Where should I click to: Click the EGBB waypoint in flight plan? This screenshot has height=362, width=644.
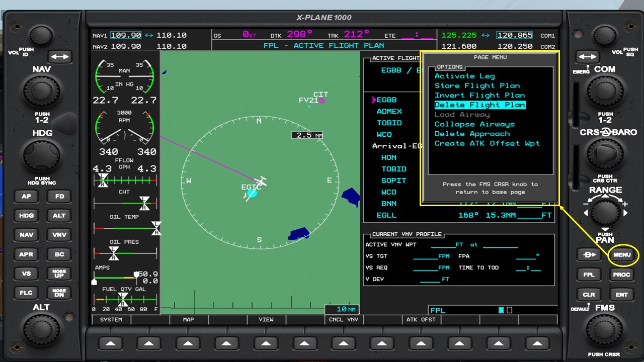(386, 100)
